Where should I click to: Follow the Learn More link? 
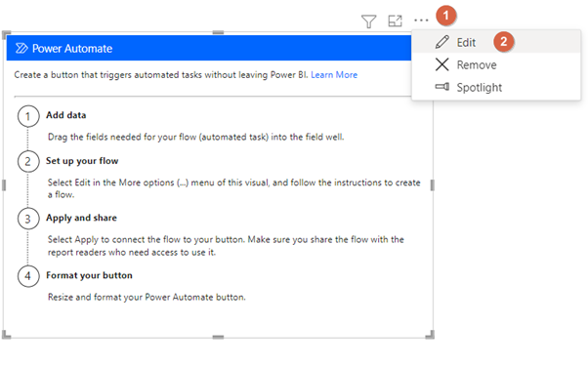tap(334, 75)
